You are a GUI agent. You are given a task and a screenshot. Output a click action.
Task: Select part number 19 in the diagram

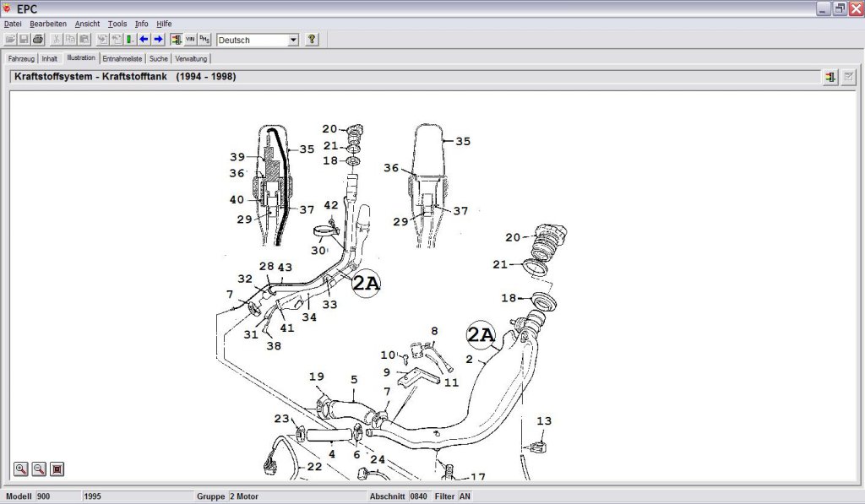tap(317, 377)
